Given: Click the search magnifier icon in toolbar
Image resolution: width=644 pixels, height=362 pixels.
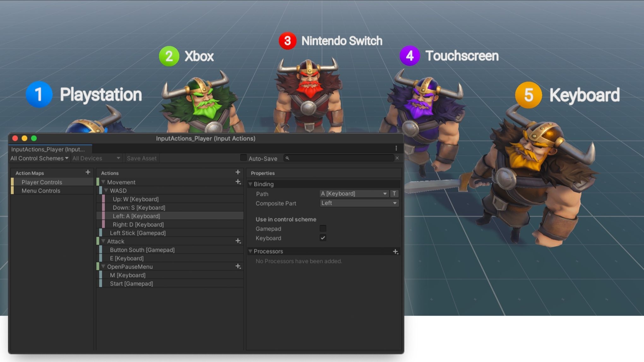Looking at the screenshot, I should pyautogui.click(x=287, y=159).
